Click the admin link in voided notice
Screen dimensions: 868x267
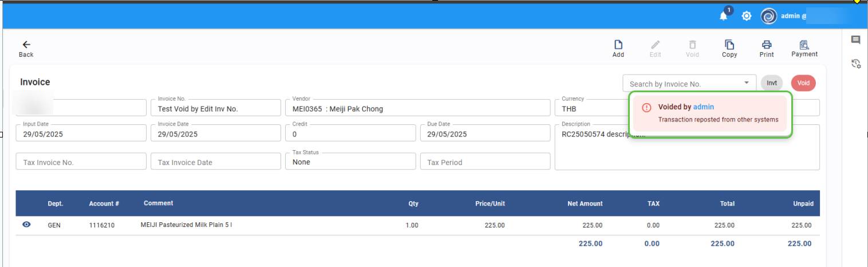704,107
